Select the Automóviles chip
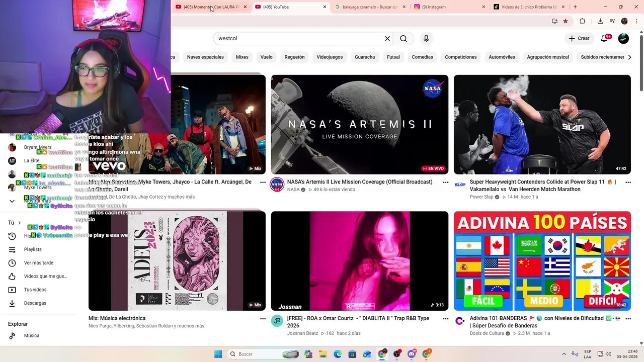This screenshot has width=644, height=362. (x=502, y=57)
